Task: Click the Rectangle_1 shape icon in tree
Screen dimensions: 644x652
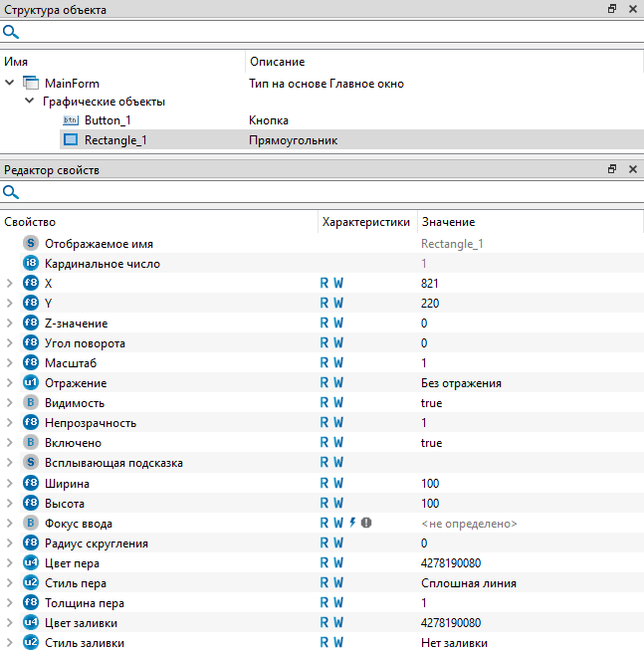Action: click(71, 140)
